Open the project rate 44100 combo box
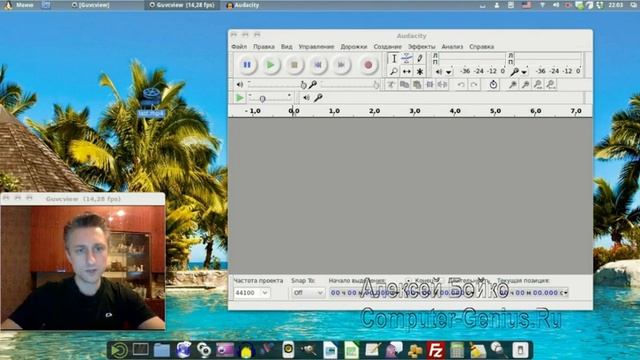Viewport: 640px width, 360px height. [x=251, y=293]
